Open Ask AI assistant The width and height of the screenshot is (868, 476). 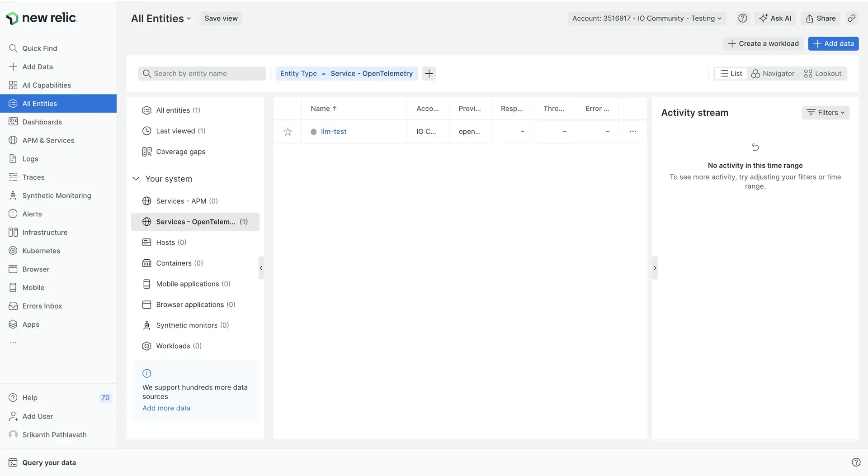click(x=775, y=18)
